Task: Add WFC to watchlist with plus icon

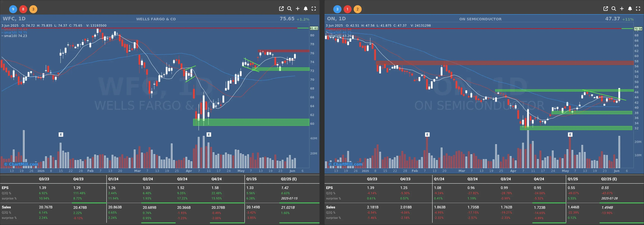Action: tap(297, 9)
